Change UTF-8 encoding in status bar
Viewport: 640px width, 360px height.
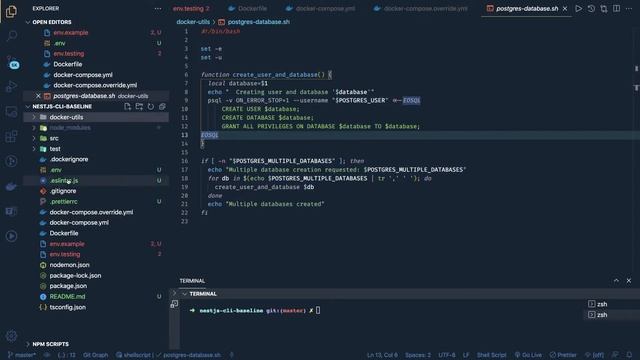447,355
